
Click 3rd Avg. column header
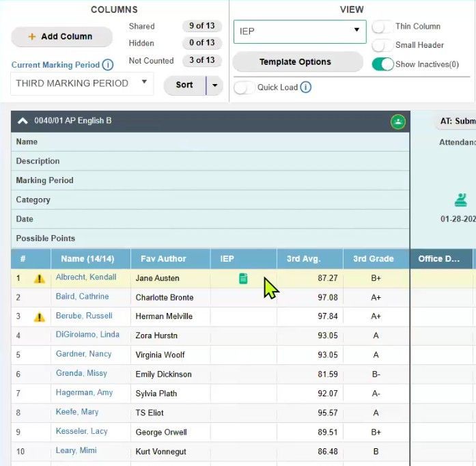tap(310, 259)
